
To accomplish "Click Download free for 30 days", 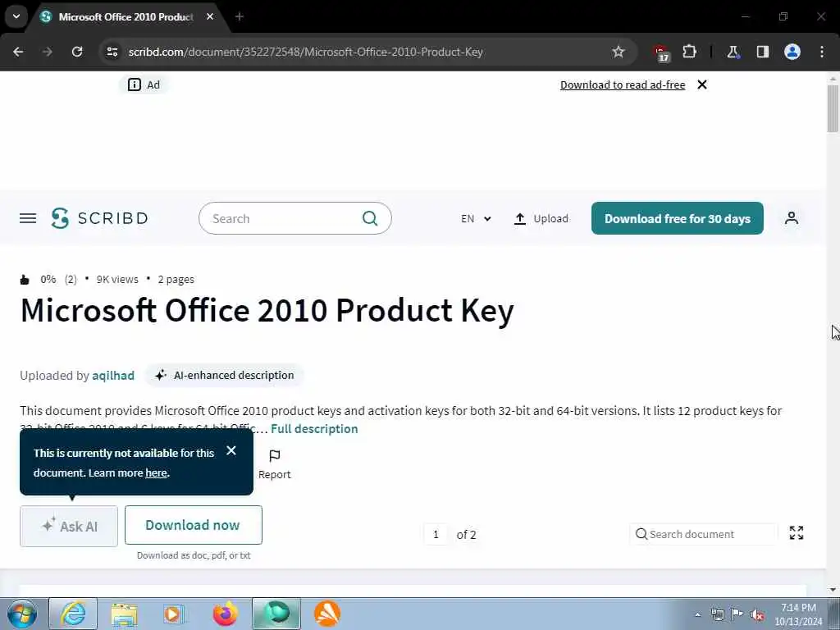I will (677, 218).
